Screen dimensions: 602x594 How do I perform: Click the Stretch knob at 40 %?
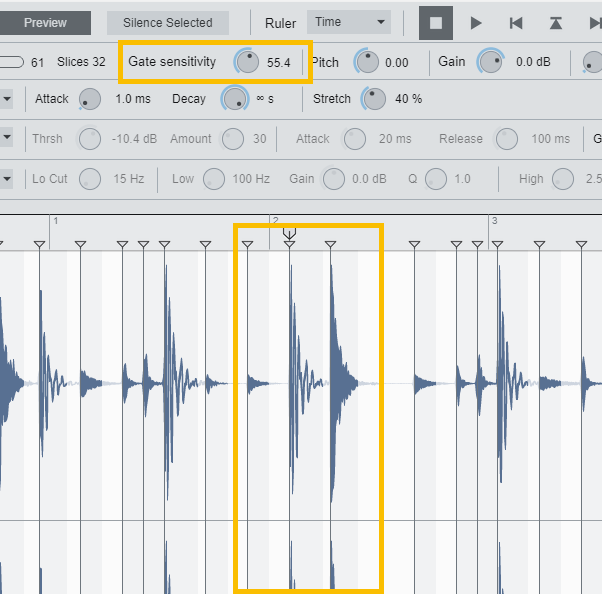click(374, 99)
